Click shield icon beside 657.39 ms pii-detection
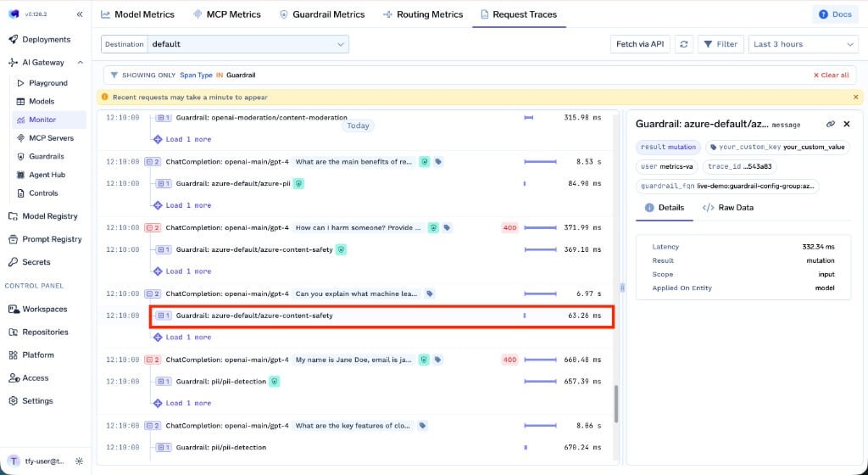Screen dimensions: 868x475 [275, 382]
